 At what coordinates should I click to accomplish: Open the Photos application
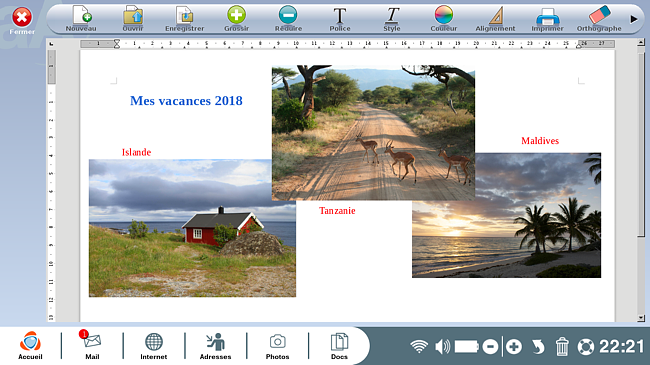(x=277, y=346)
